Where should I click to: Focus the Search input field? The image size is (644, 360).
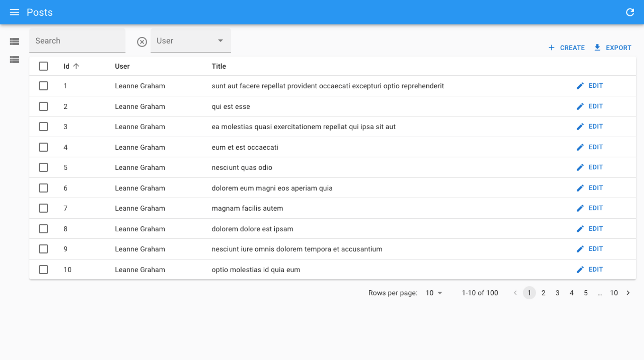[x=77, y=41]
